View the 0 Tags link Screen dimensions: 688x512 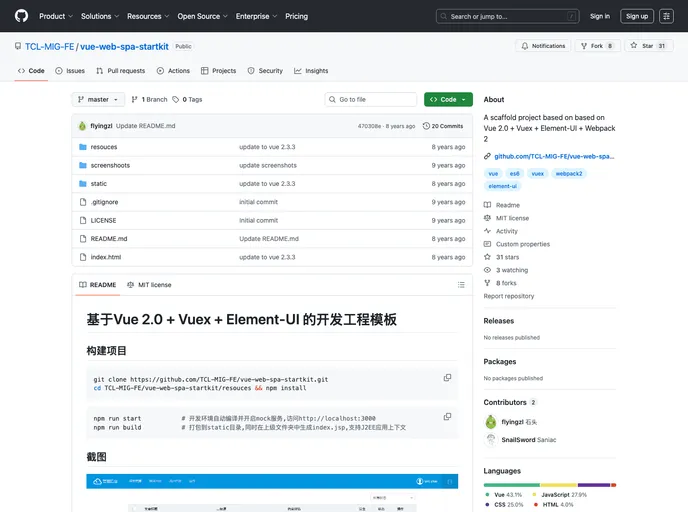[187, 100]
